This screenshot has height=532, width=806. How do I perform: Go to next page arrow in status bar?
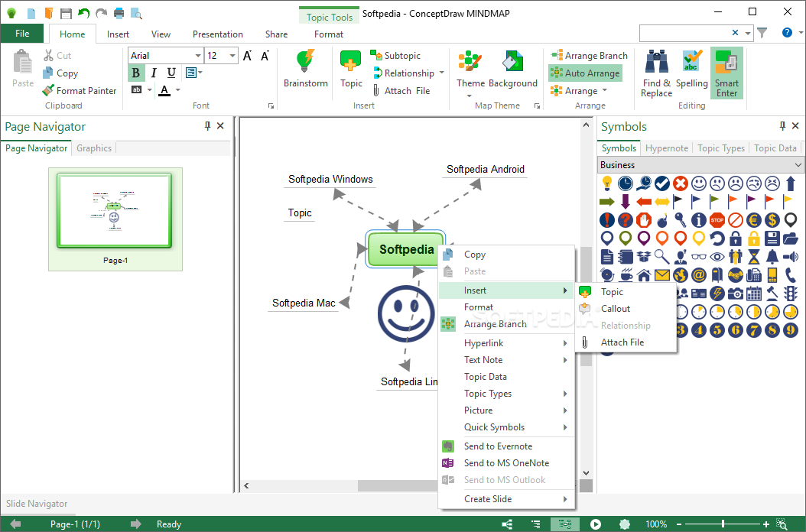(135, 524)
